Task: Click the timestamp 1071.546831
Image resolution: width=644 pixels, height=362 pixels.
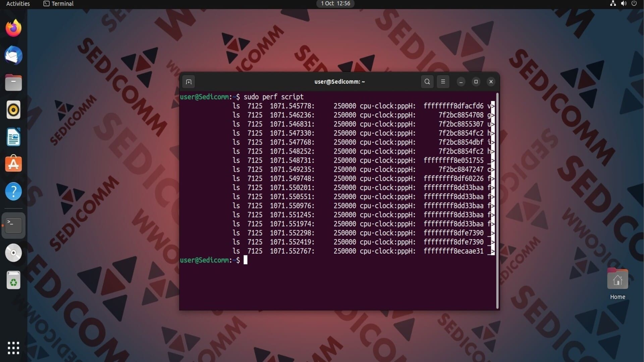Action: [x=292, y=124]
